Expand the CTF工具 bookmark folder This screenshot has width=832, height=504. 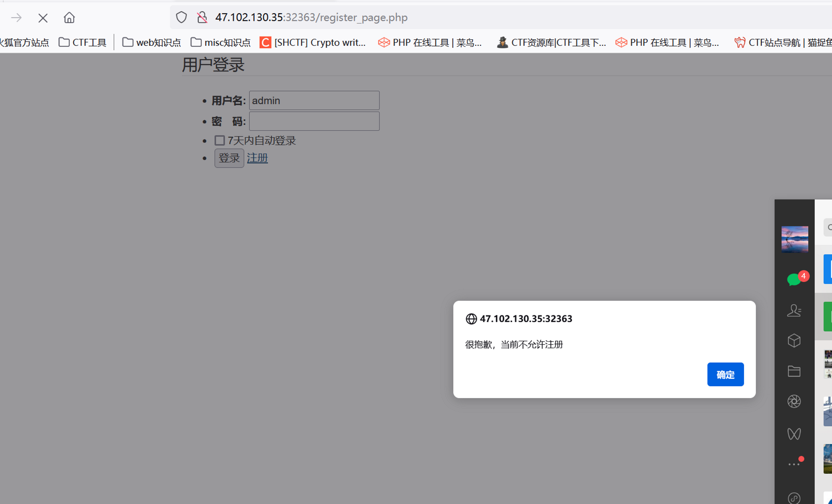[82, 42]
